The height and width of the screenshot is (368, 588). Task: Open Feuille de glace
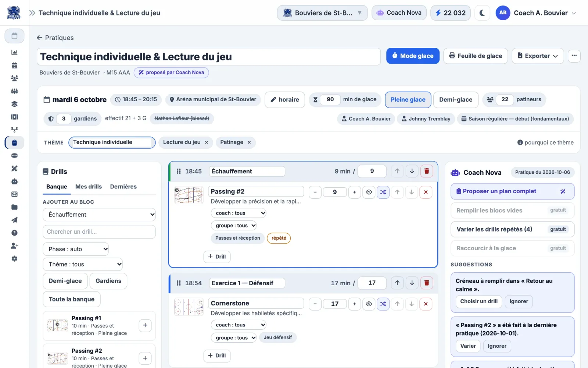pyautogui.click(x=476, y=56)
